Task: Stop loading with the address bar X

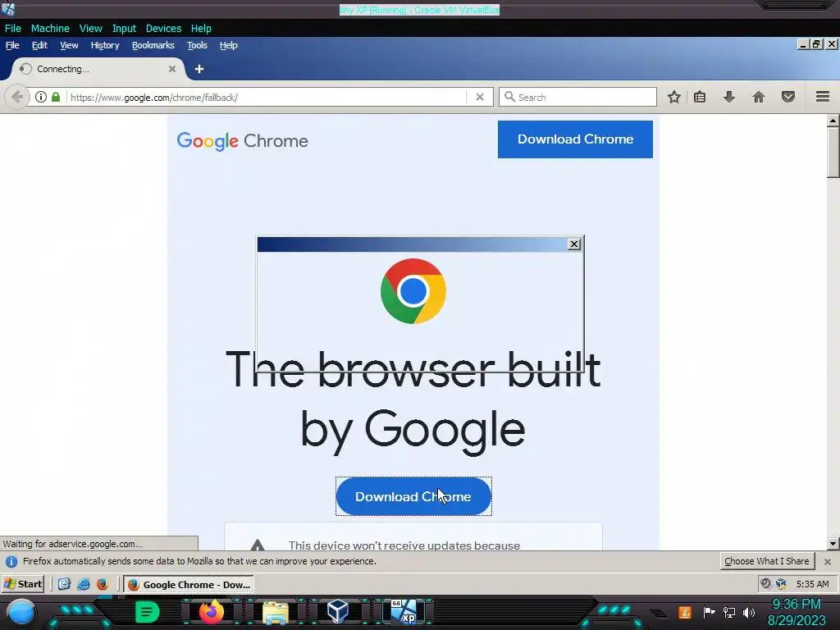Action: click(x=479, y=97)
